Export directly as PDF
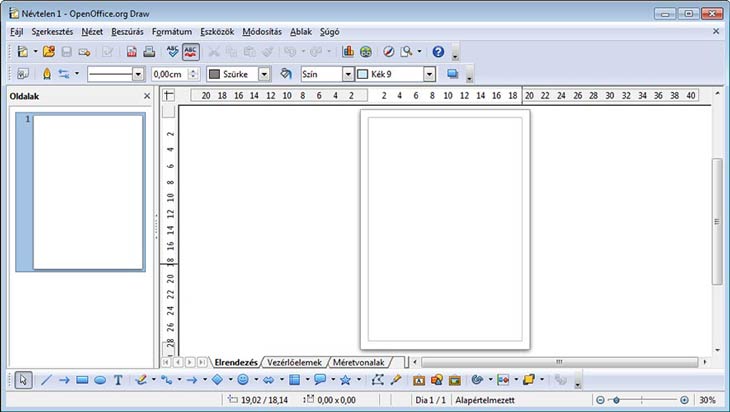This screenshot has width=730, height=412. pyautogui.click(x=132, y=52)
